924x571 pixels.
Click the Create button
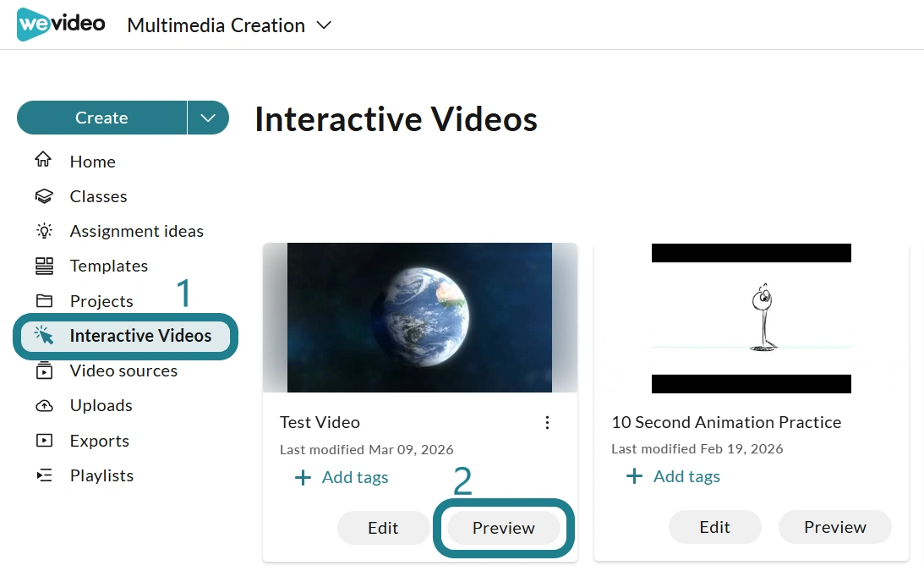(102, 118)
